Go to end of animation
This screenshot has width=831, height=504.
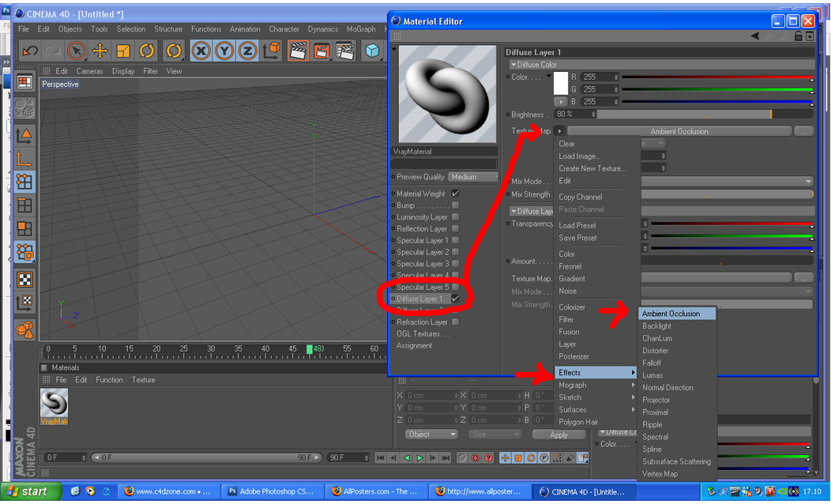click(446, 458)
